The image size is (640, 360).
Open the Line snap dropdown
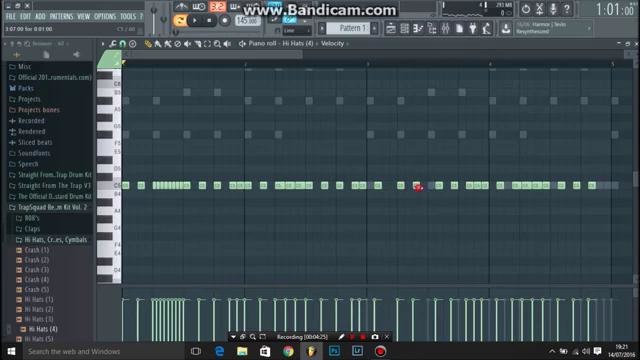[297, 31]
